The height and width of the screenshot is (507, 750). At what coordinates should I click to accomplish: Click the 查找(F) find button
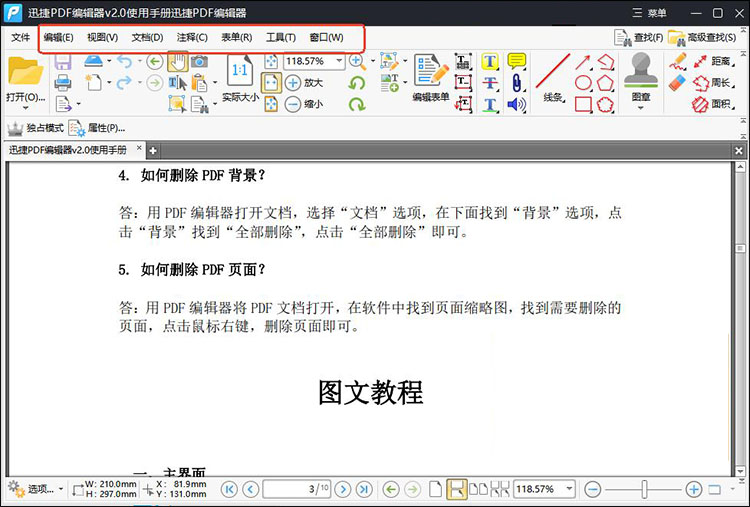point(638,37)
